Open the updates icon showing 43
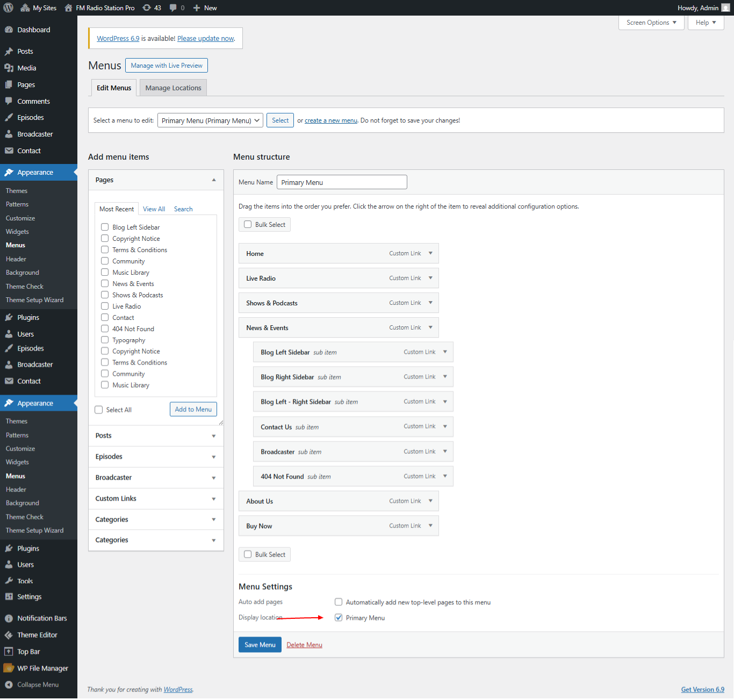 point(147,8)
